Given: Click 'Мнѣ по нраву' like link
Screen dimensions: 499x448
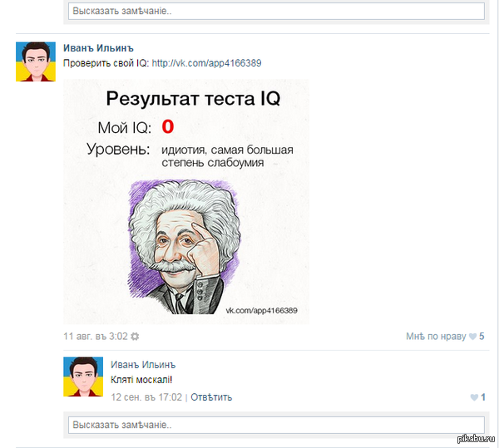Looking at the screenshot, I should coord(436,336).
